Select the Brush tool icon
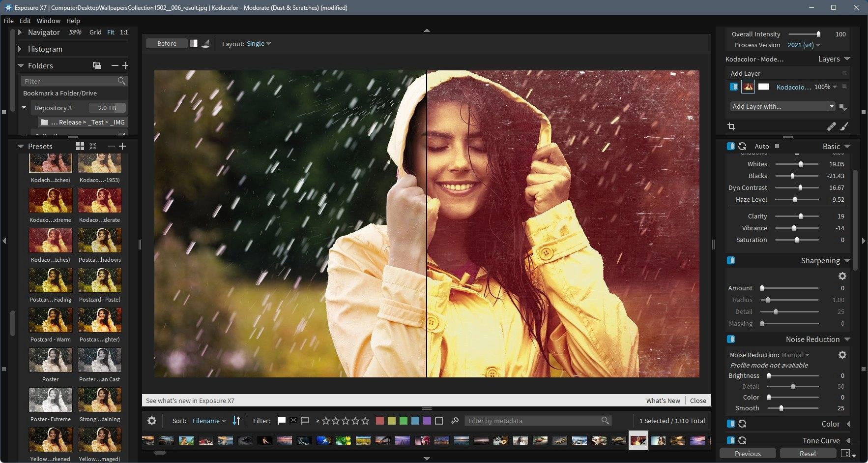The image size is (868, 463). (844, 126)
